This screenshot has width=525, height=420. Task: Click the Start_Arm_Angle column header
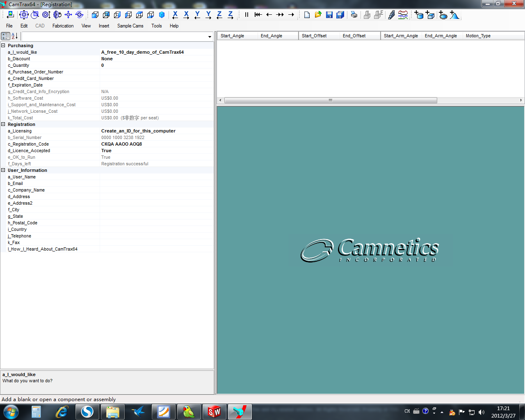pyautogui.click(x=401, y=36)
